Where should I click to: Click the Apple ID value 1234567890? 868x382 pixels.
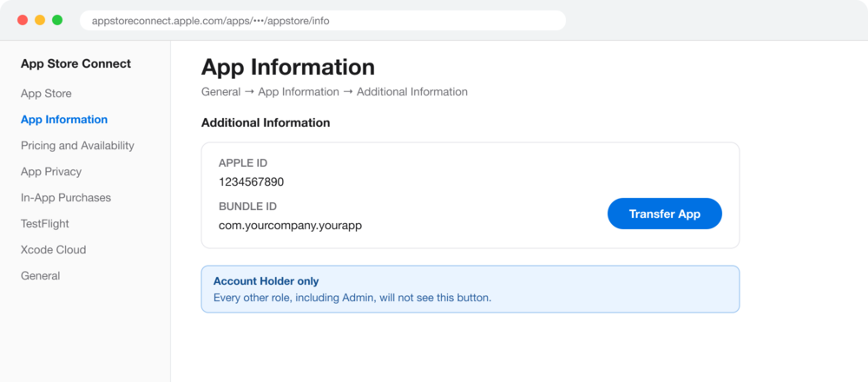(x=252, y=182)
